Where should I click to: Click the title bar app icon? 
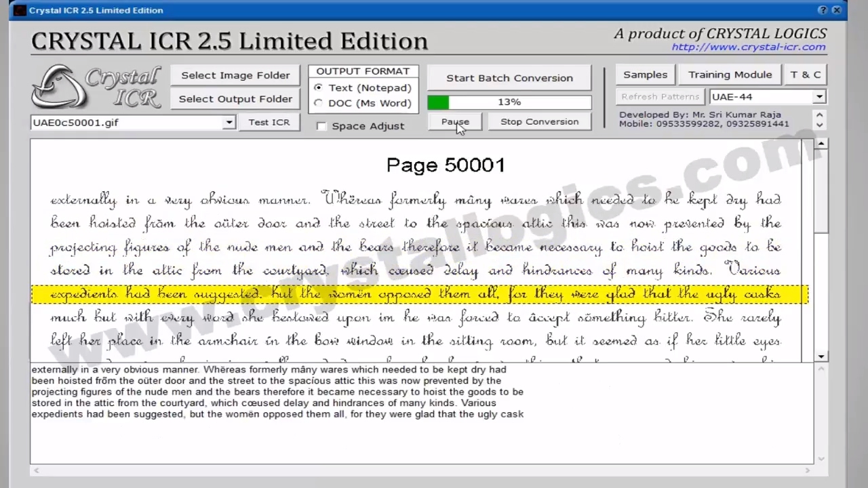[19, 10]
